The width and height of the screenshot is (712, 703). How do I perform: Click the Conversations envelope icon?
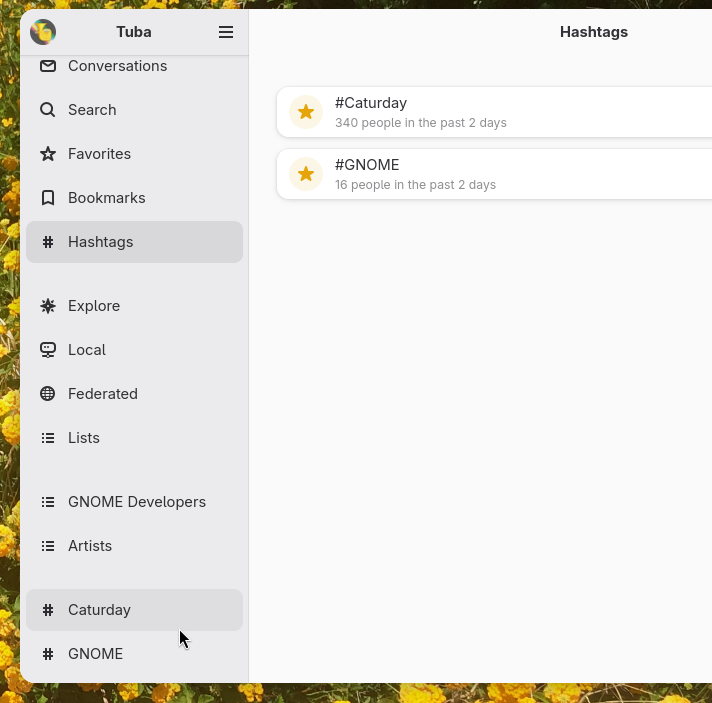tap(48, 66)
